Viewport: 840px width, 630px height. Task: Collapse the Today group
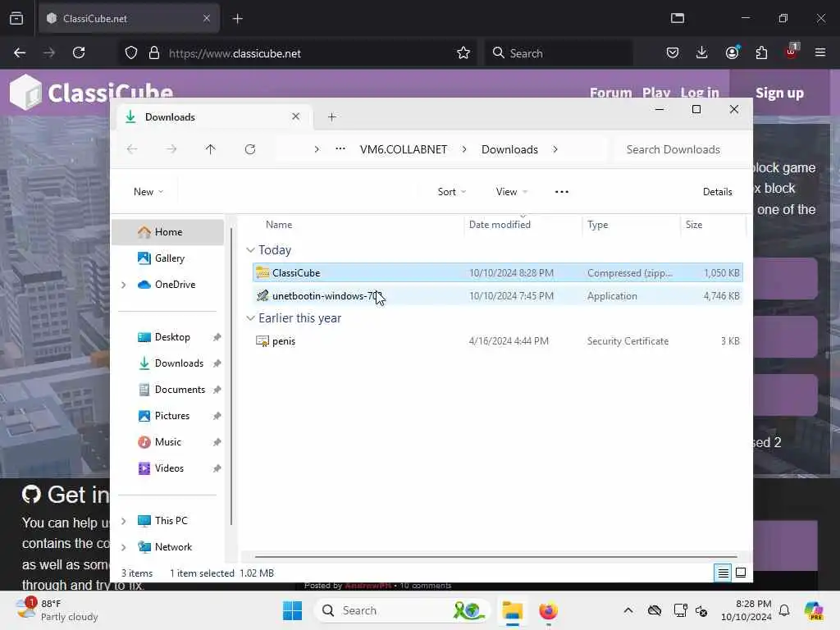(250, 250)
